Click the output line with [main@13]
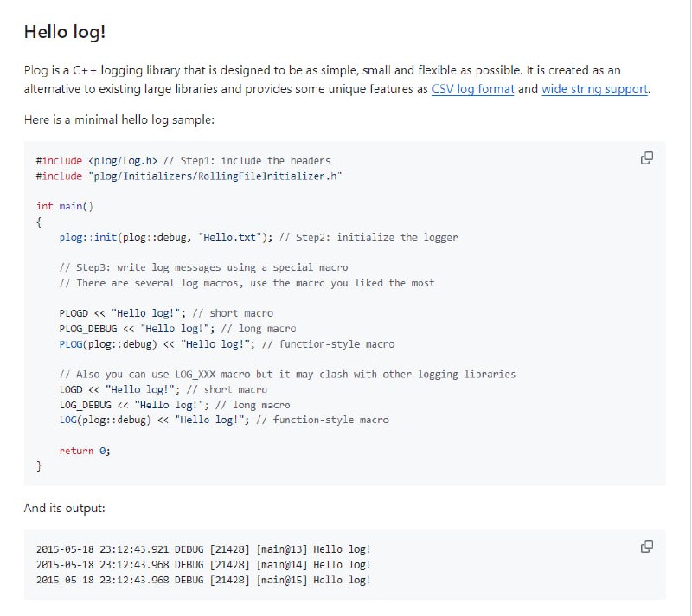This screenshot has height=616, width=692. click(x=202, y=549)
